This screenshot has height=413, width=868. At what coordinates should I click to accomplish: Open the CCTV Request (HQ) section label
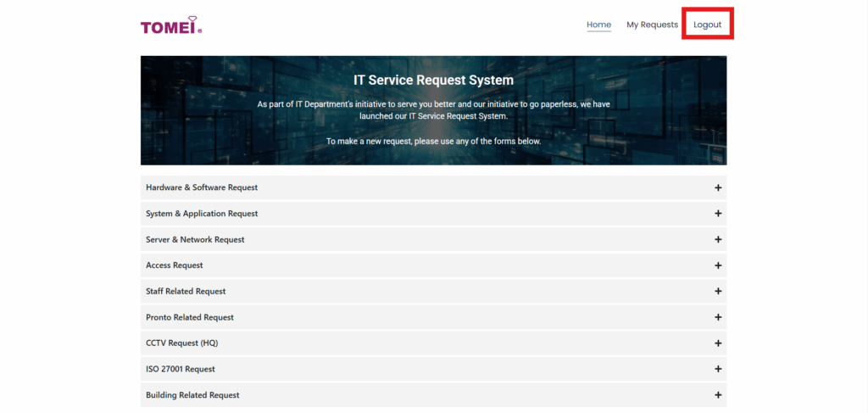(182, 343)
